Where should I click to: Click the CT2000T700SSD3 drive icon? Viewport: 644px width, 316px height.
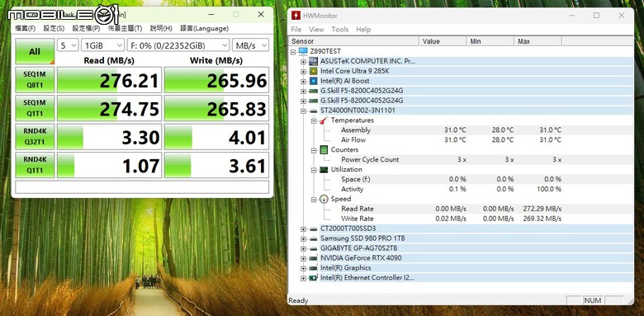(x=314, y=229)
